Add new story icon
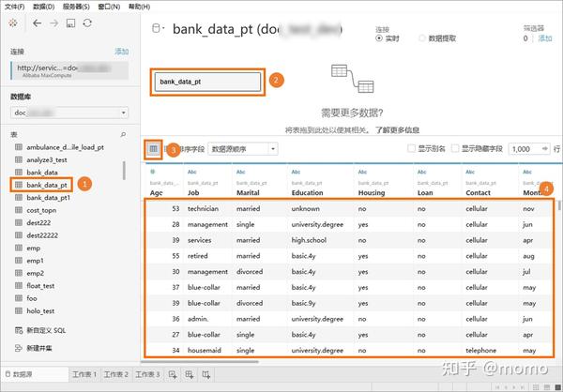Image resolution: width=563 pixels, height=392 pixels. click(205, 375)
